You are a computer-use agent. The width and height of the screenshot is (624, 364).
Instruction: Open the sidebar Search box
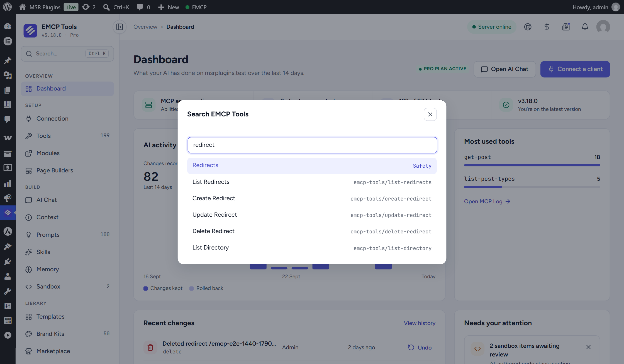(x=67, y=53)
